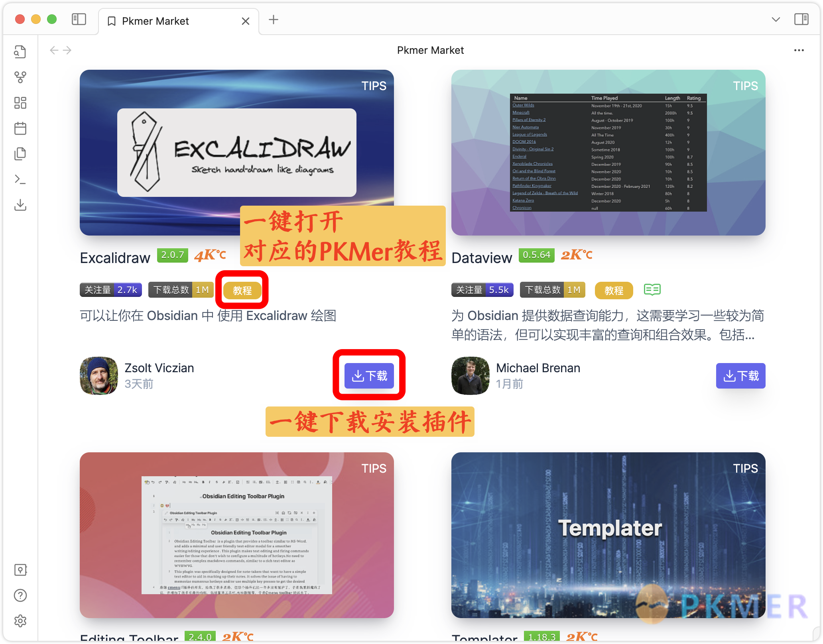Viewport: 823px width, 644px height.
Task: Click Excalidraw 4K popularity badge
Action: click(x=210, y=255)
